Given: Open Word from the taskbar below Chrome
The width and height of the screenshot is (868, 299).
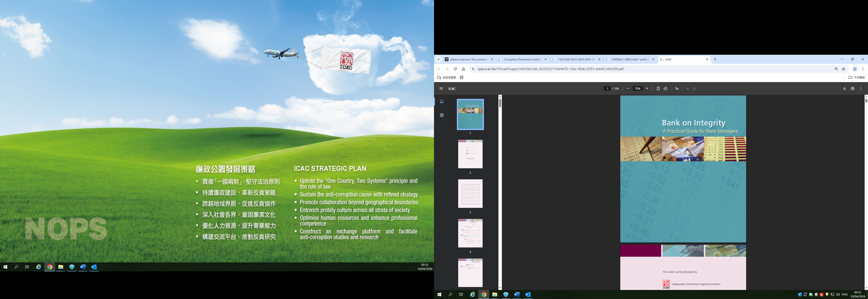Looking at the screenshot, I should [x=517, y=295].
